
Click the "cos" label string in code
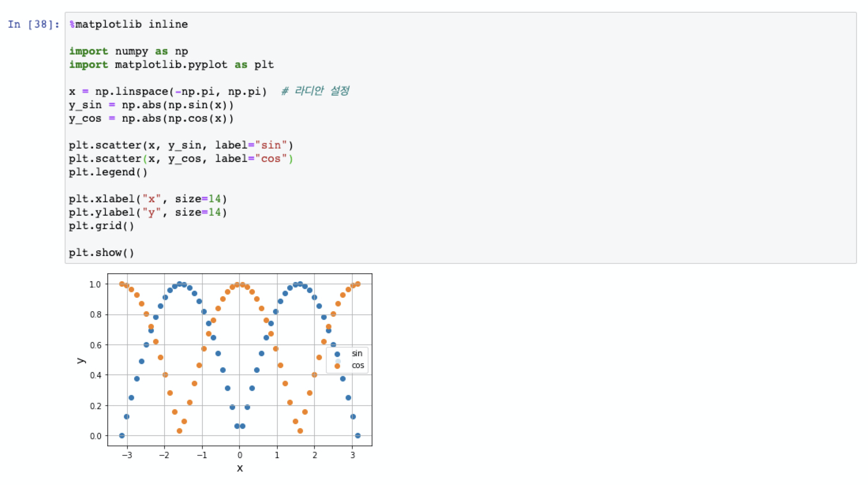(271, 159)
